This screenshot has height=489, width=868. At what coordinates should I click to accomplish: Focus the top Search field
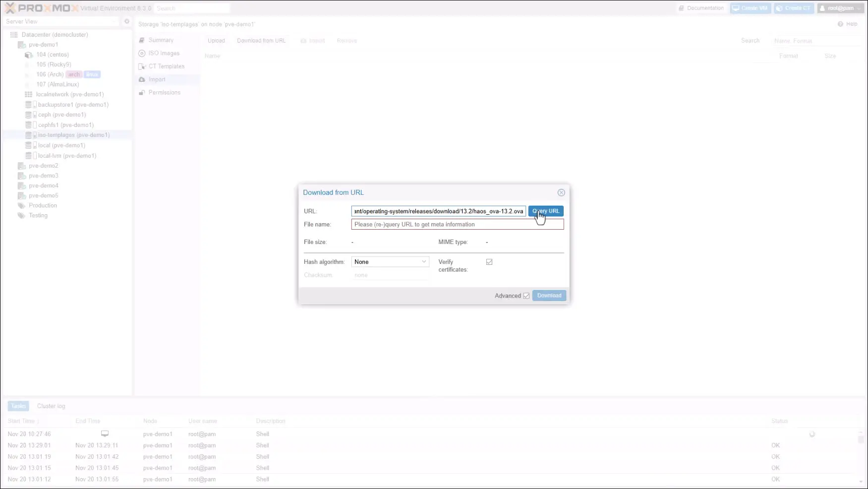click(x=192, y=8)
